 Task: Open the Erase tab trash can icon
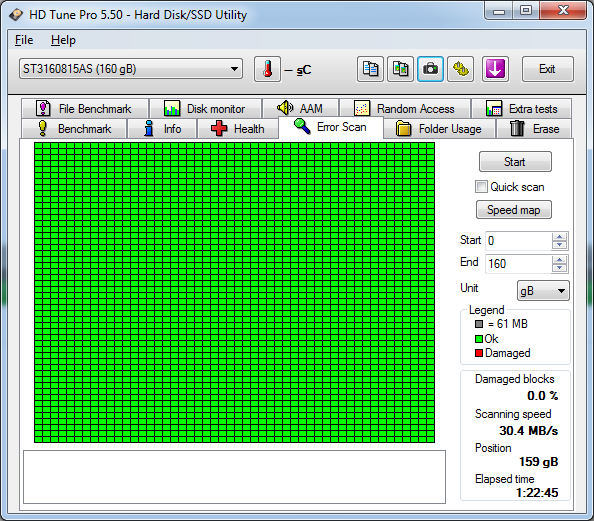point(534,129)
